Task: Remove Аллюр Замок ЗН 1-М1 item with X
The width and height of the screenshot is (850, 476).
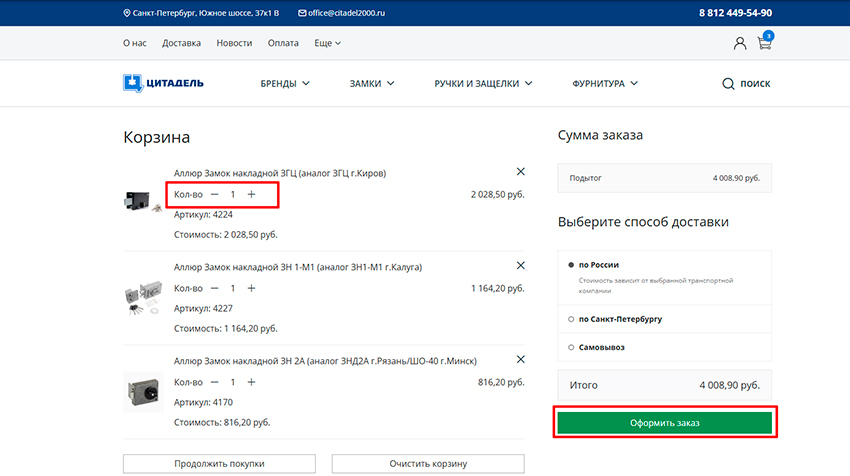Action: tap(520, 265)
